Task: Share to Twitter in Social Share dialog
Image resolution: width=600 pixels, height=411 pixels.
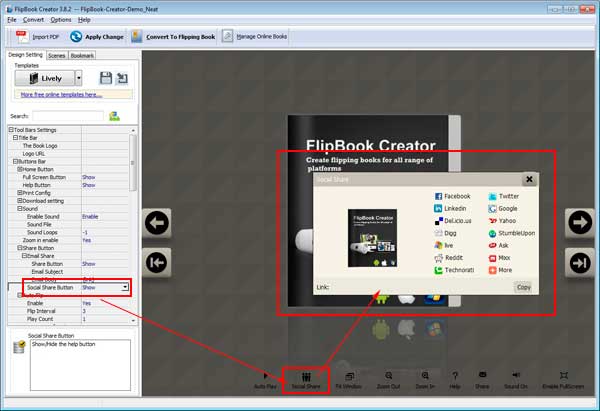Action: (x=504, y=196)
